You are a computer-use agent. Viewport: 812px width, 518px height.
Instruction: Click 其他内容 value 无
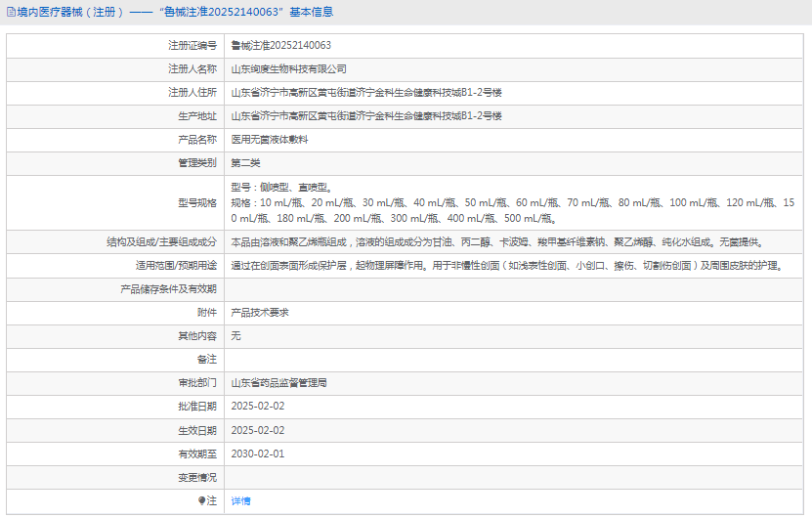coord(235,336)
